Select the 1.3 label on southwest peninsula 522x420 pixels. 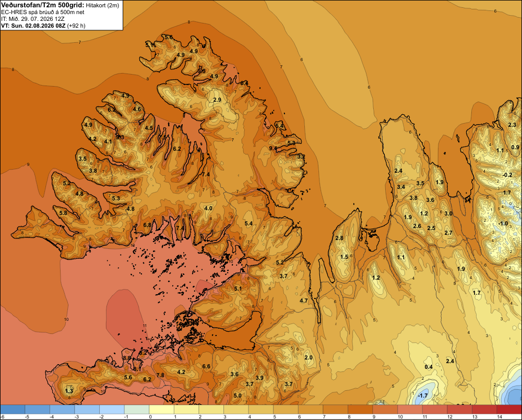coord(69,391)
